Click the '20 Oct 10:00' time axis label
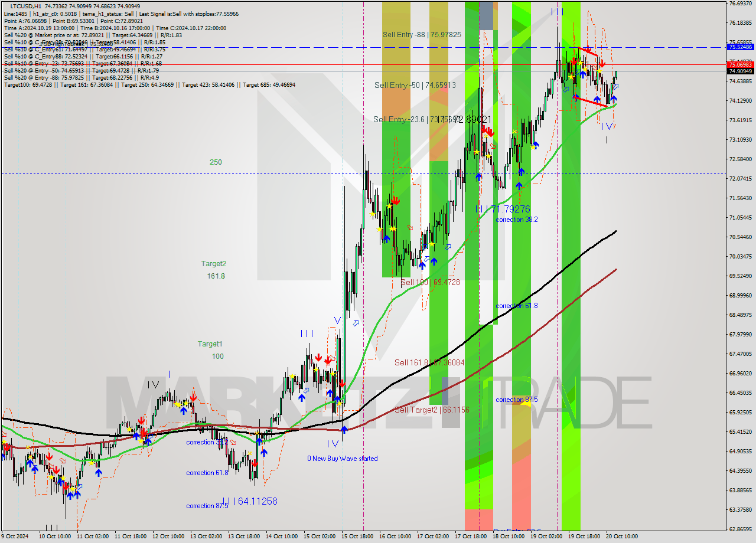Screen dimensions: 756x543 622,537
